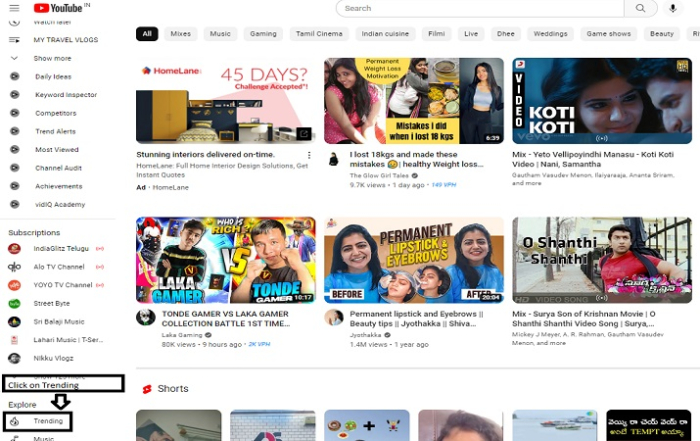This screenshot has height=441, width=700.
Task: Open Koti Koti mix thumbnail
Action: point(602,100)
